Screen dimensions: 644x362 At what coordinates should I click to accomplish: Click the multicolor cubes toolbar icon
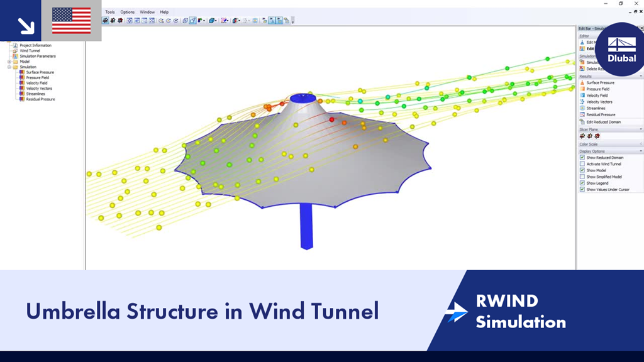click(x=201, y=21)
